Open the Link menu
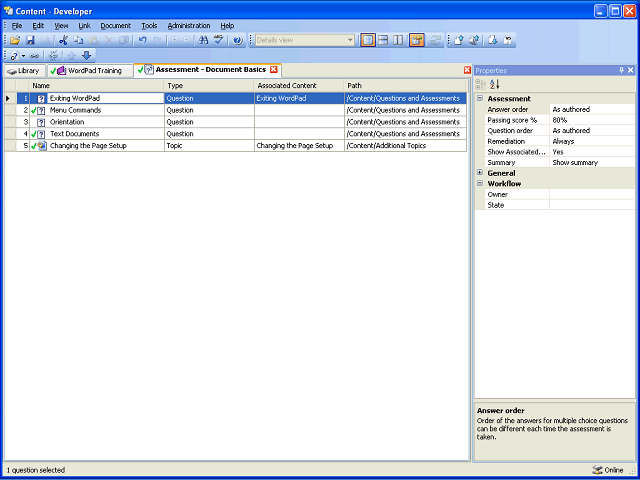 [x=84, y=26]
